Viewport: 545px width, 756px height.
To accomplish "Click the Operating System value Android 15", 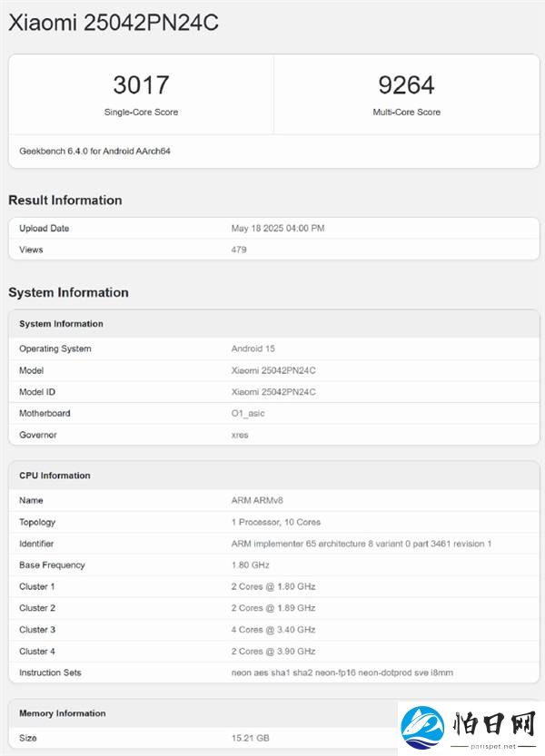I will [253, 349].
